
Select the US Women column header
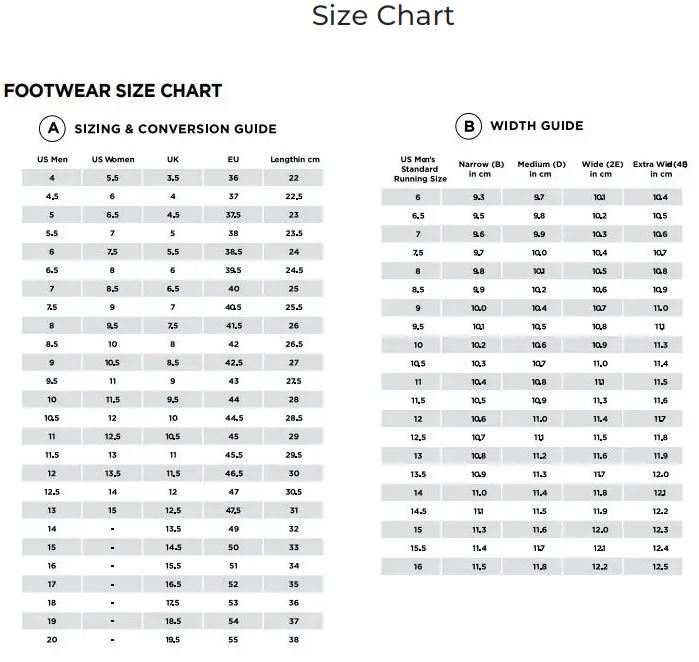pyautogui.click(x=112, y=159)
